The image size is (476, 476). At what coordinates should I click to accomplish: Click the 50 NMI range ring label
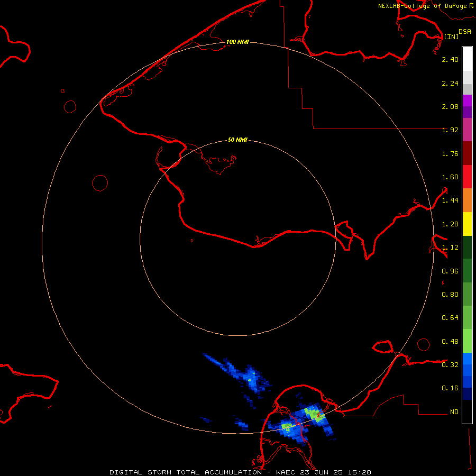pos(237,140)
